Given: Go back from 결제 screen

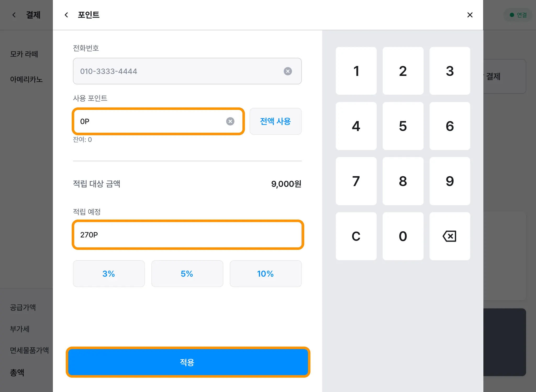Looking at the screenshot, I should point(14,15).
